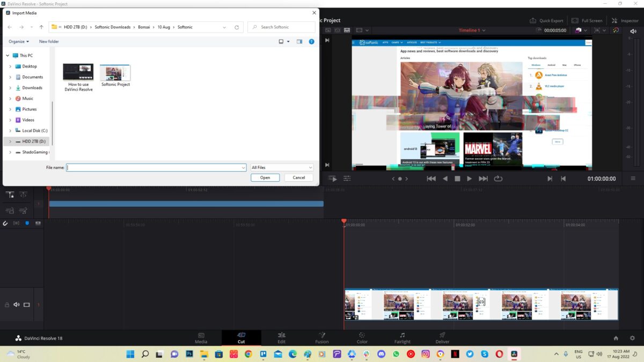The image size is (644, 362).
Task: Switch to the Cut page tab
Action: tap(241, 337)
